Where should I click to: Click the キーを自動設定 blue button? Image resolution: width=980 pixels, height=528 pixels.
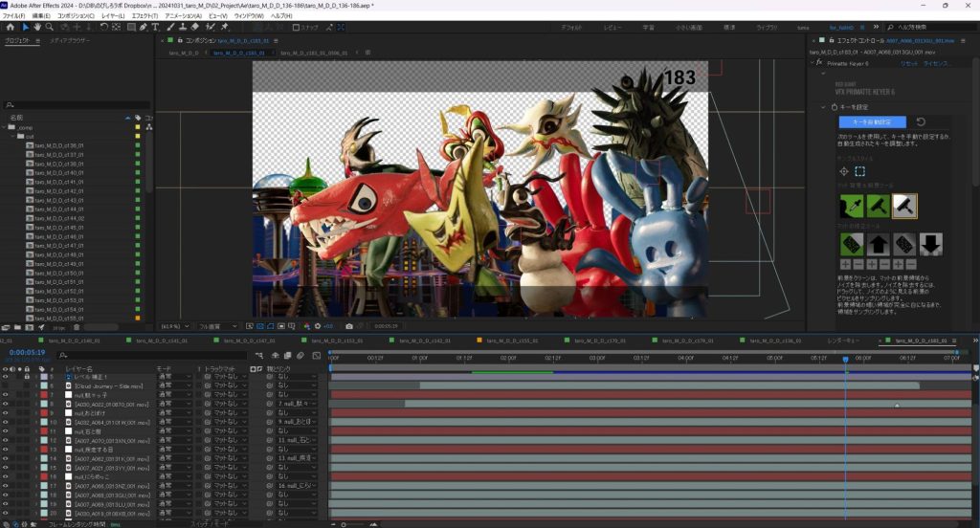click(872, 121)
